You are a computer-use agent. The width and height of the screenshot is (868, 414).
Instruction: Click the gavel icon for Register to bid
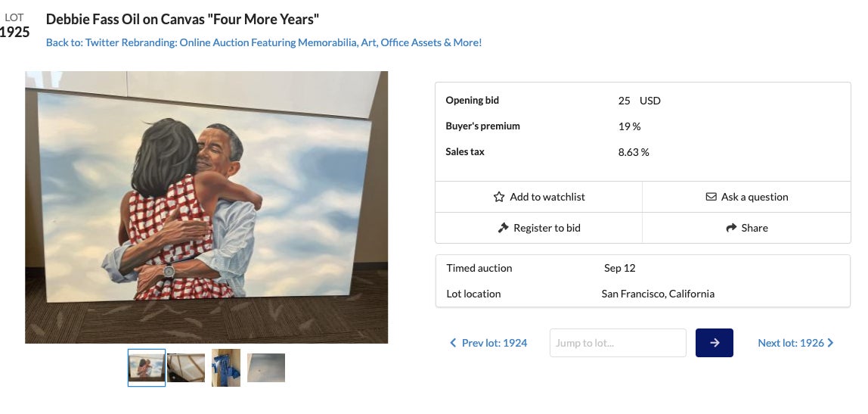(503, 228)
